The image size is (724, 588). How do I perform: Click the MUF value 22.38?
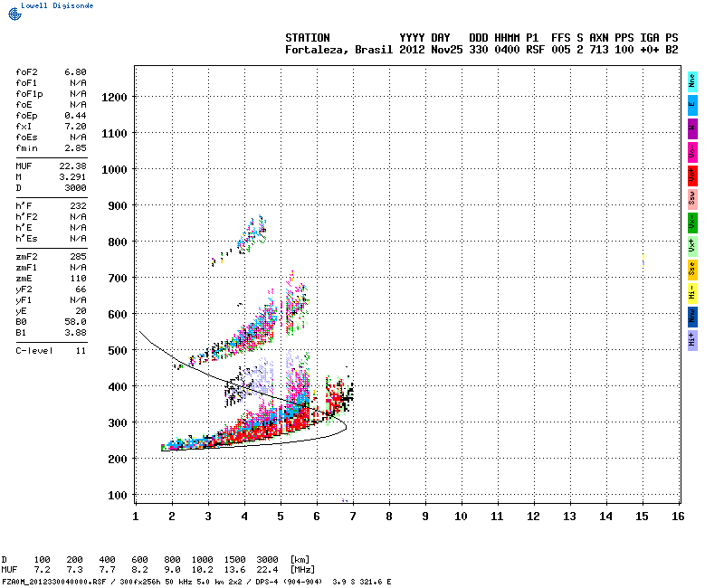pyautogui.click(x=73, y=166)
